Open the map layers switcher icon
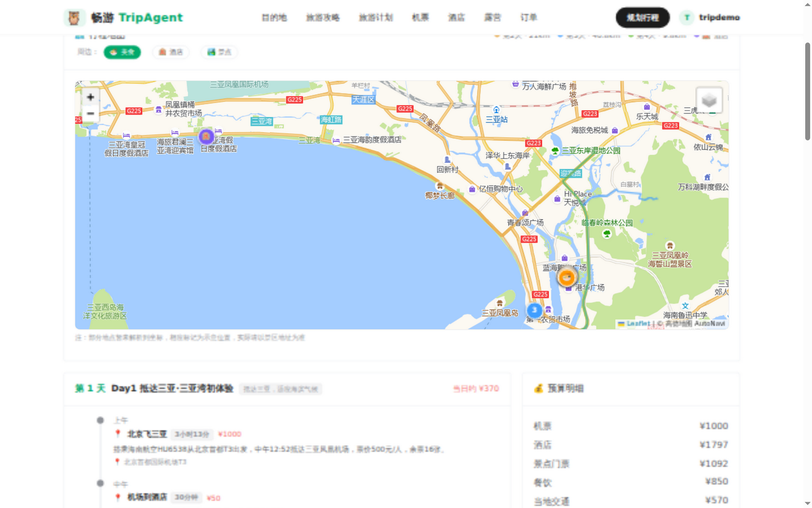This screenshot has height=508, width=812. [x=709, y=100]
